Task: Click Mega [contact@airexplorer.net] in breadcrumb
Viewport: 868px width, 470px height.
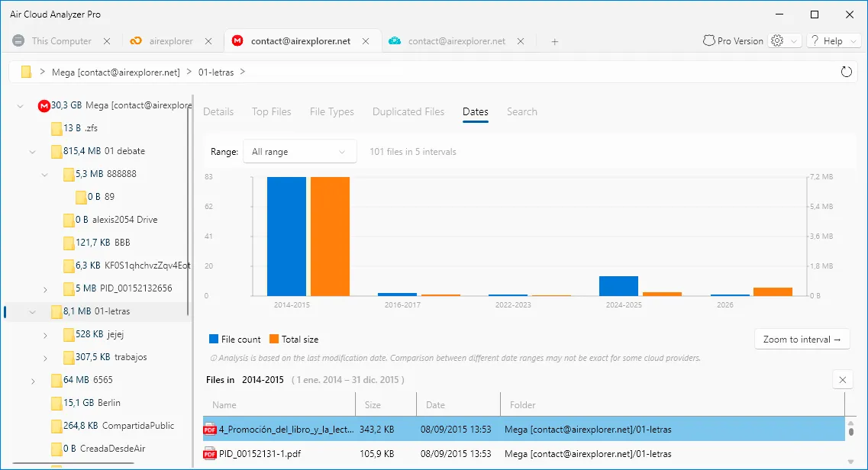Action: click(116, 72)
